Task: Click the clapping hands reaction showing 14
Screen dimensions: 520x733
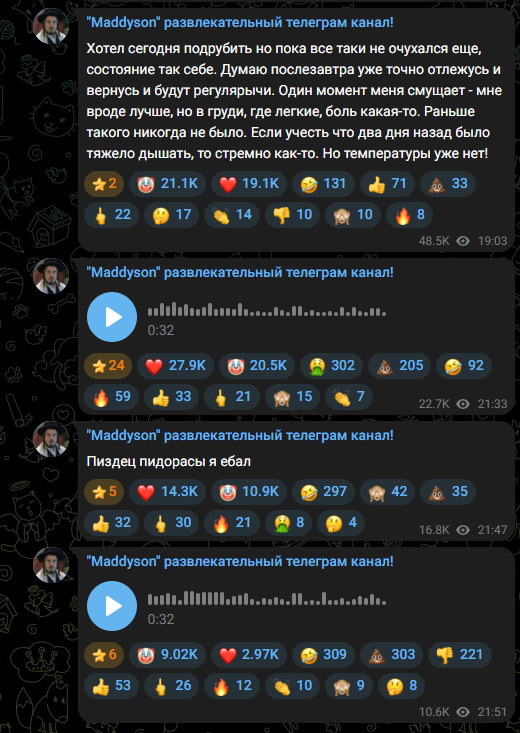Action: [x=232, y=215]
